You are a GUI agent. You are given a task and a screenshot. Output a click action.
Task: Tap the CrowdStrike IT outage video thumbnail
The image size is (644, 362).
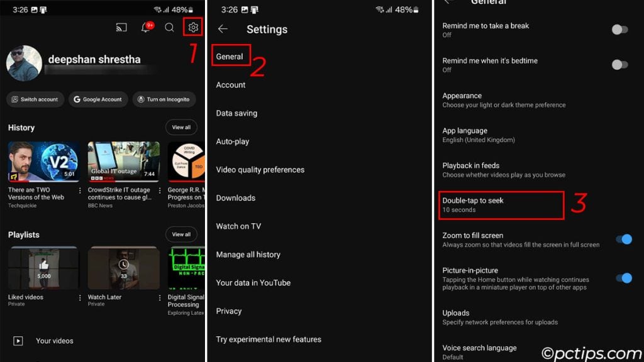[x=123, y=160]
